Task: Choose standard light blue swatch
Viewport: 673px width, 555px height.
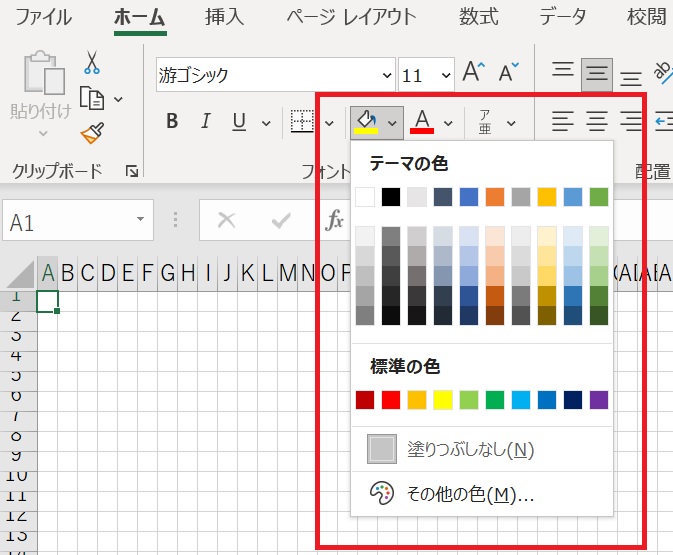Action: (x=521, y=400)
